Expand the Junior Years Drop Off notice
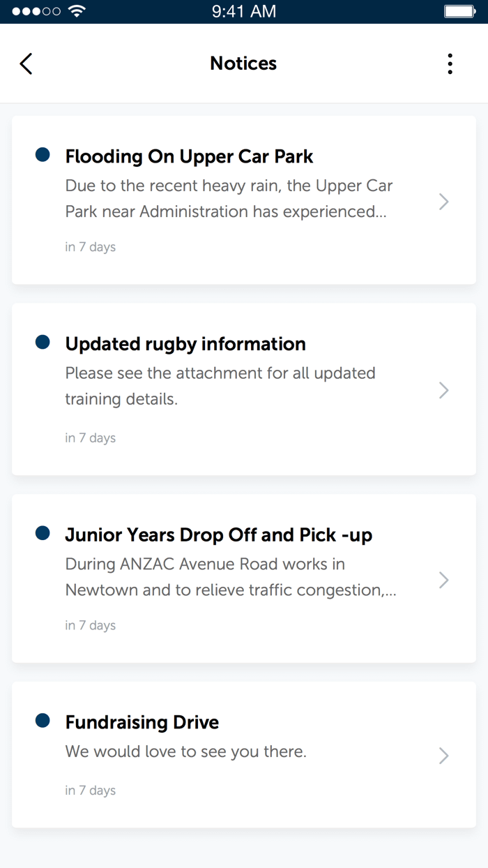Viewport: 488px width, 868px height. point(244,578)
